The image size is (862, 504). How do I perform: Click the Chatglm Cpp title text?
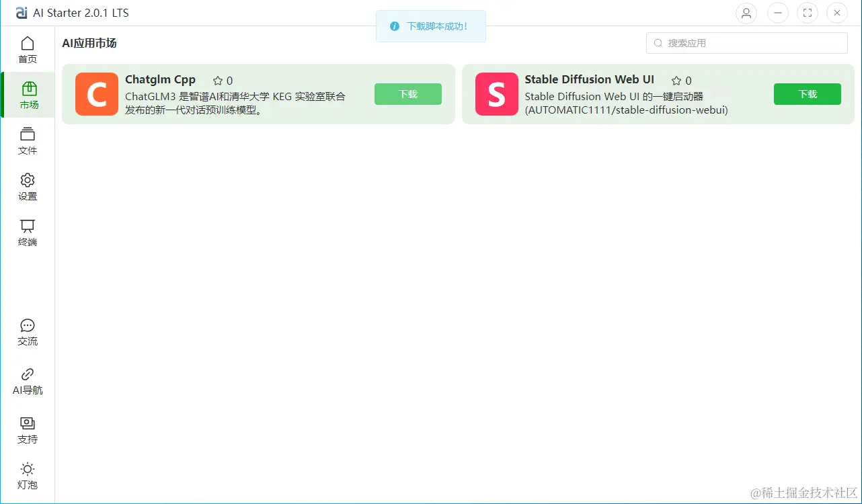pos(160,79)
